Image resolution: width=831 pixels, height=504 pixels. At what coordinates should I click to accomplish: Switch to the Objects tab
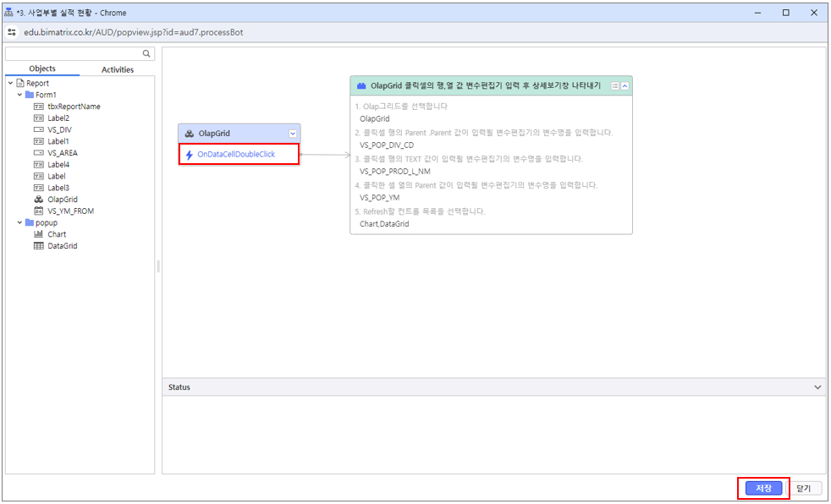tap(42, 68)
